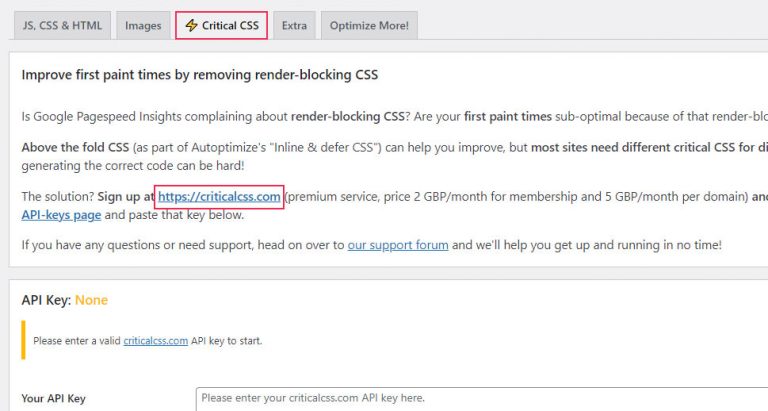Click the Improve first paint times heading

(200, 75)
